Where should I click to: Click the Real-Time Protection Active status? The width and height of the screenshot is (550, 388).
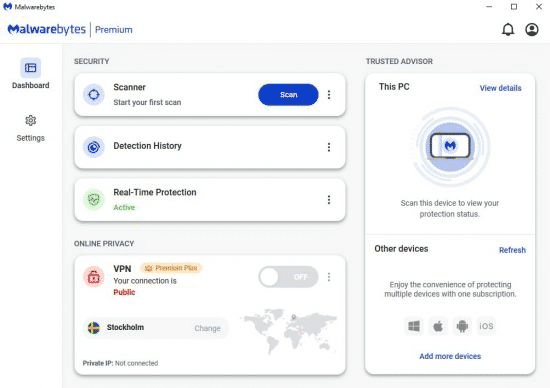pos(124,207)
